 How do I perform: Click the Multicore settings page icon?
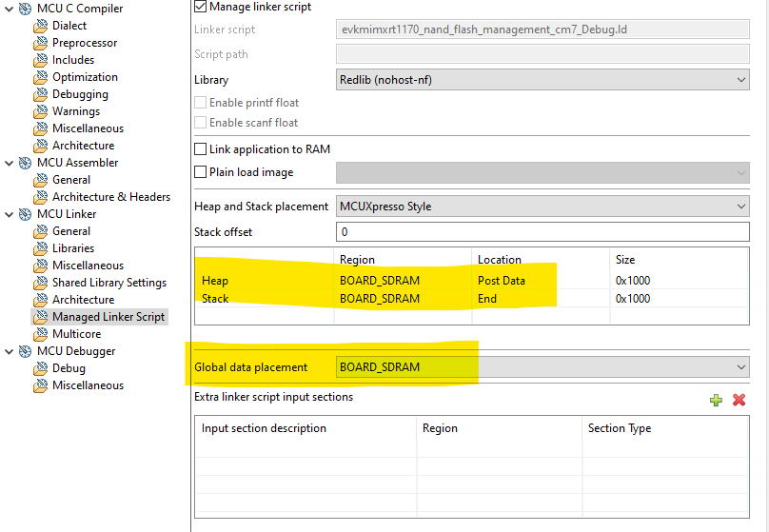pyautogui.click(x=40, y=334)
